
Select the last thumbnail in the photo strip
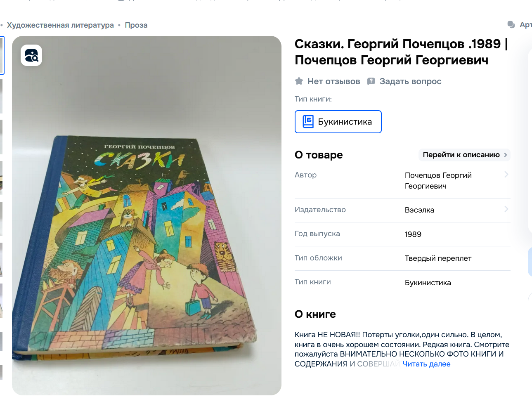click(1, 372)
